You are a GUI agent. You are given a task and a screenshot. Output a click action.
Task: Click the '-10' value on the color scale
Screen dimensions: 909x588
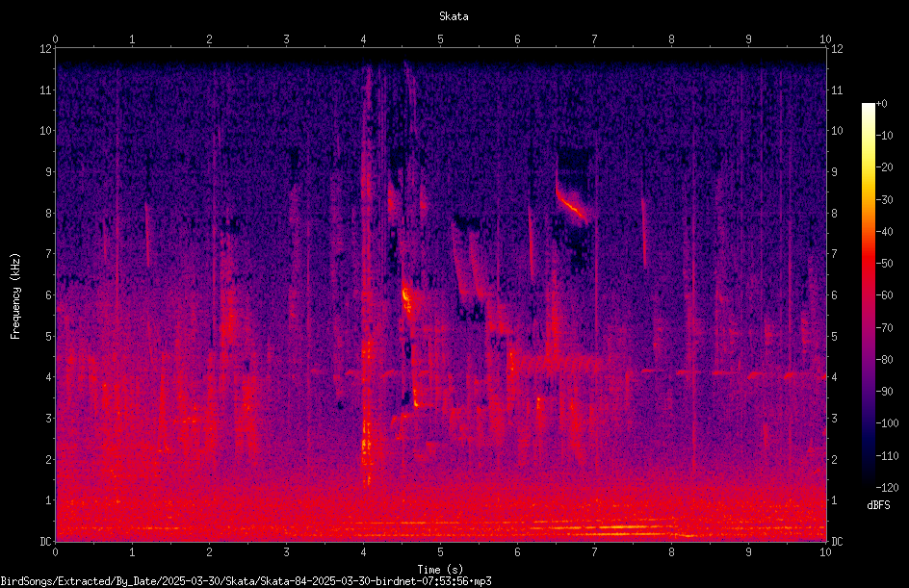[x=884, y=136]
